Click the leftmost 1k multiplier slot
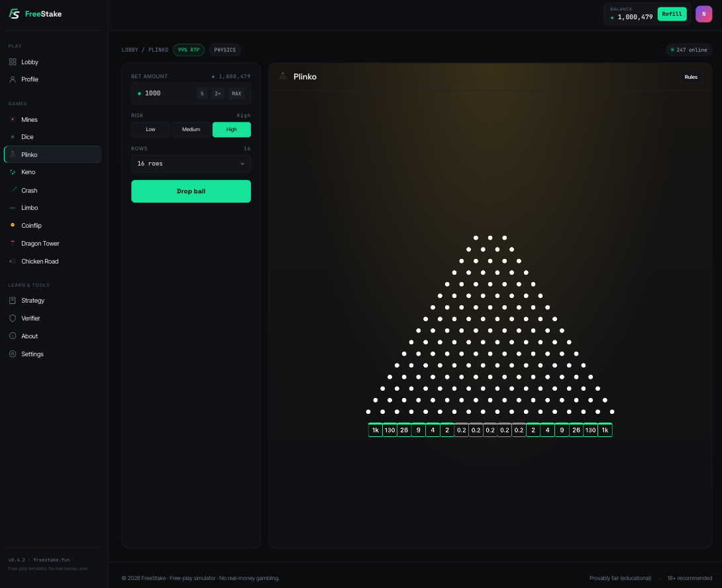This screenshot has height=588, width=722. pyautogui.click(x=376, y=430)
